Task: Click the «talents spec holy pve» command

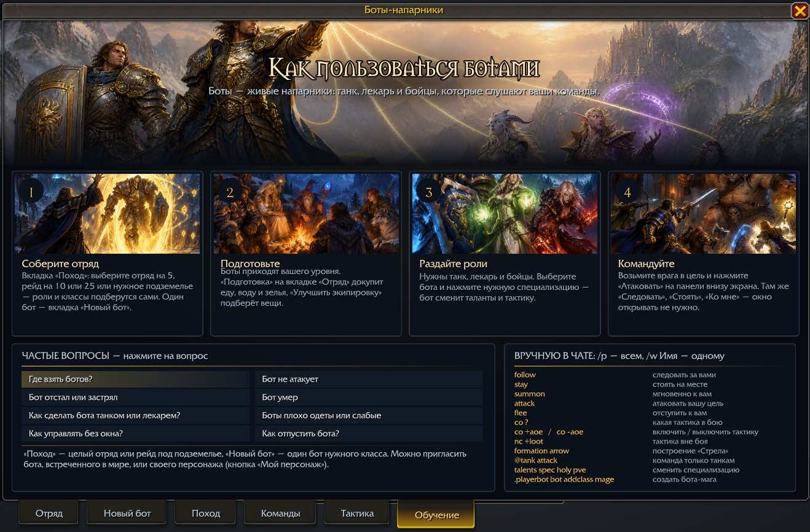Action: [x=550, y=470]
